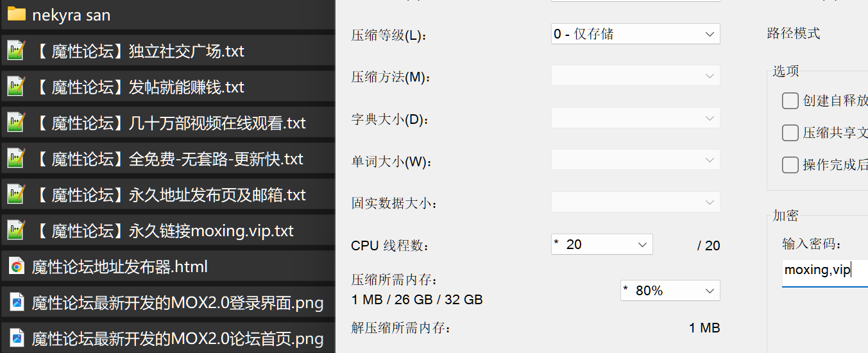Viewport: 868px width, 353px height.
Task: Check the 操作完成后 option checkbox
Action: point(790,165)
